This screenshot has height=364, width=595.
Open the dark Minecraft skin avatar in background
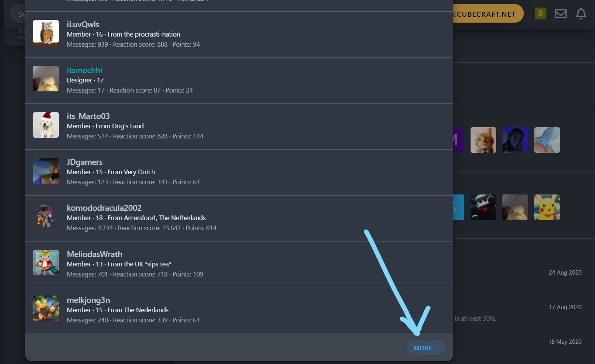pyautogui.click(x=483, y=207)
